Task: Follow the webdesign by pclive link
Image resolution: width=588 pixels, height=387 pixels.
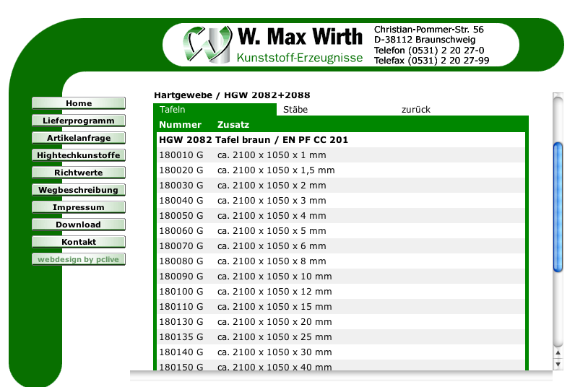Action: [79, 259]
